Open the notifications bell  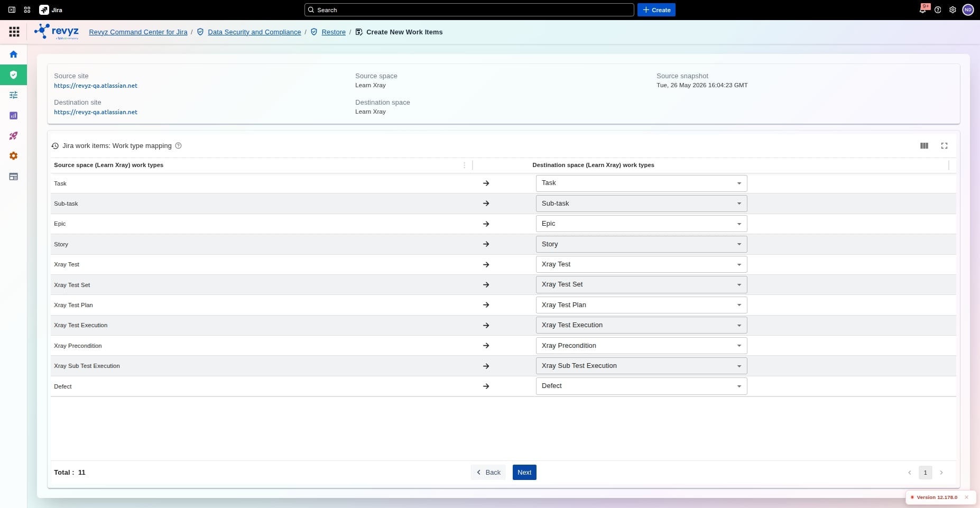(x=923, y=10)
